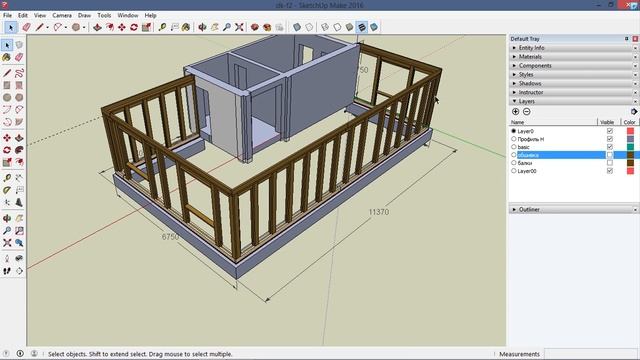This screenshot has width=640, height=360.
Task: Sort layers by Name column header
Action: pyautogui.click(x=553, y=122)
